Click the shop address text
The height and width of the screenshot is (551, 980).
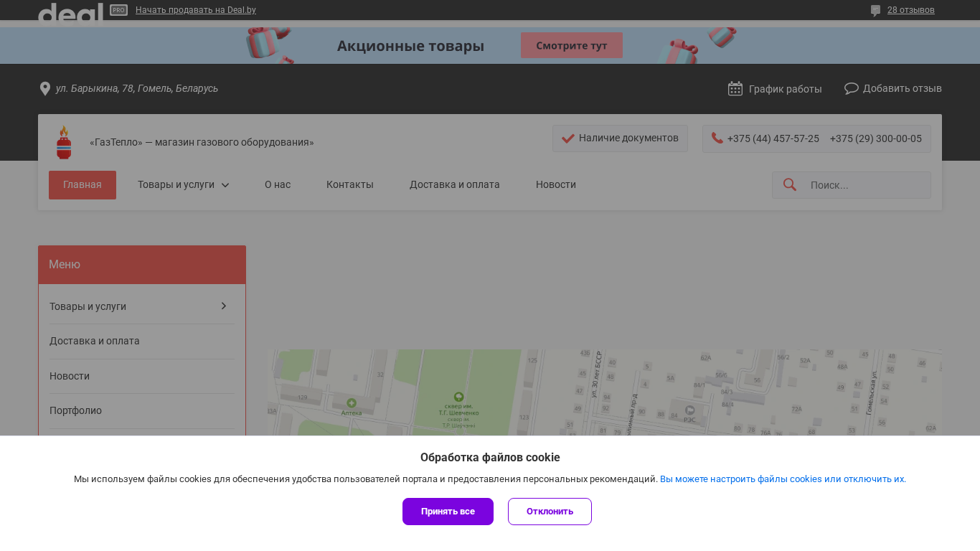137,88
